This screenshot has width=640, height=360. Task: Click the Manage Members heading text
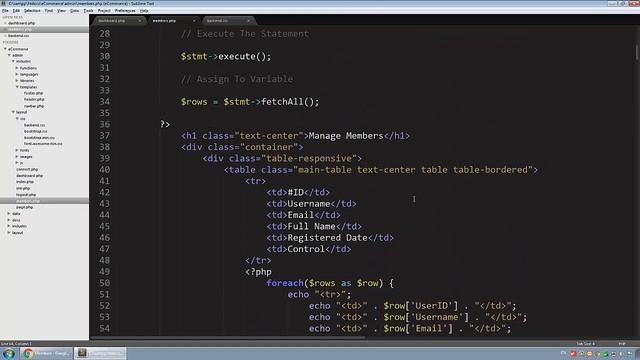pos(346,136)
